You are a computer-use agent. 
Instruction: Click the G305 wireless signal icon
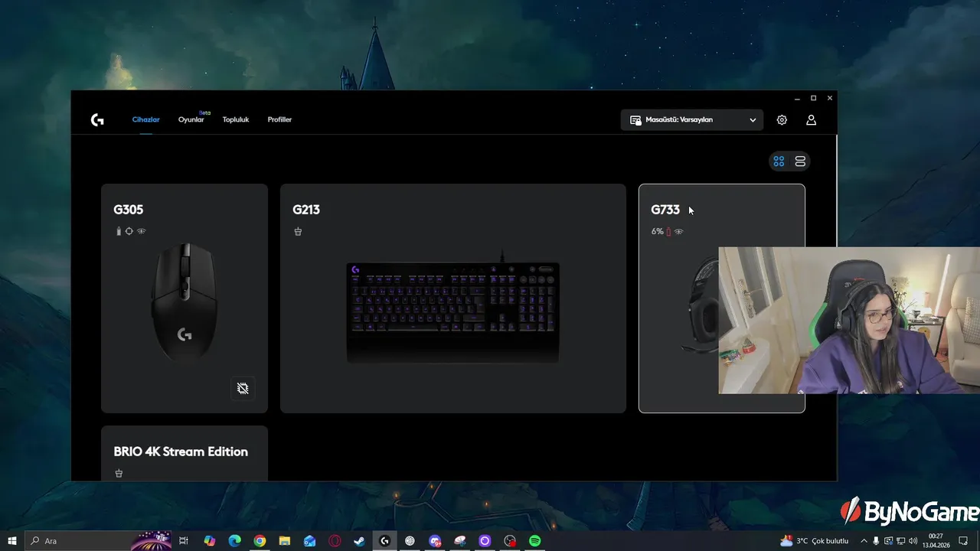(142, 231)
